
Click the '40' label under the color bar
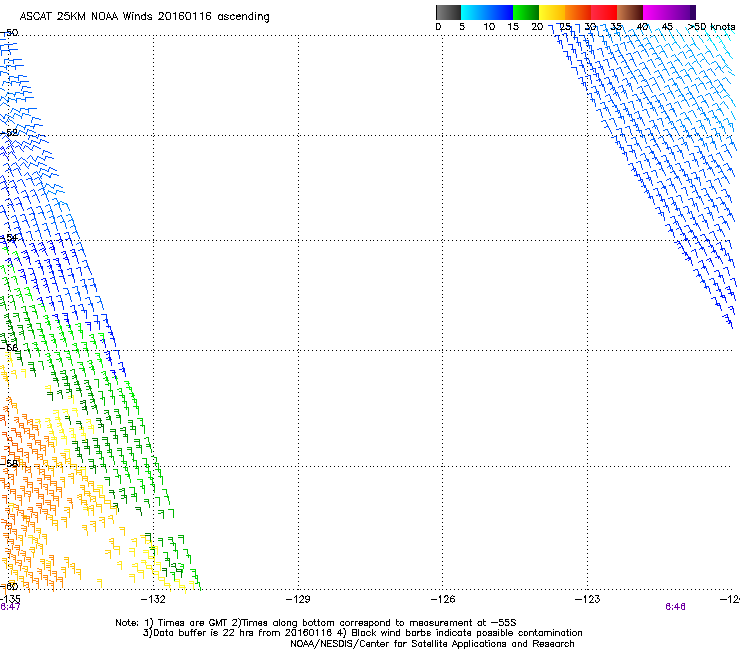(x=642, y=27)
